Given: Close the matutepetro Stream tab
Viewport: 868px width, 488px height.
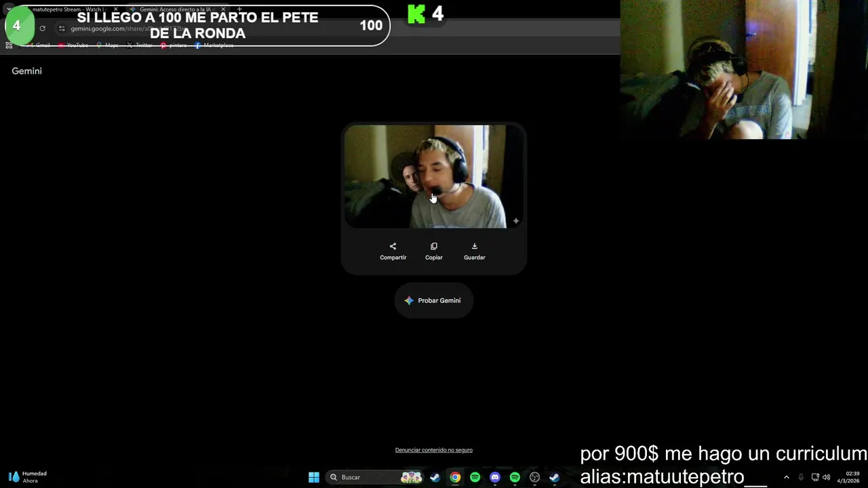Looking at the screenshot, I should [115, 9].
